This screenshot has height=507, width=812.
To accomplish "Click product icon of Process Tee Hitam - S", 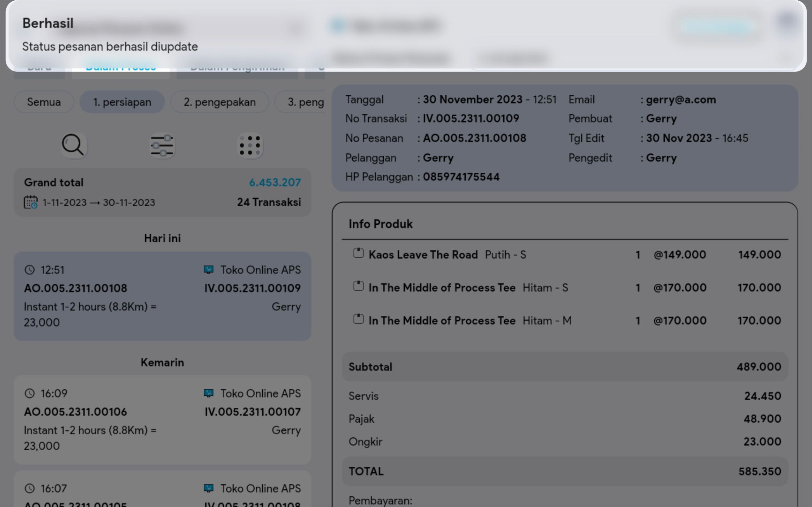I will (x=358, y=286).
